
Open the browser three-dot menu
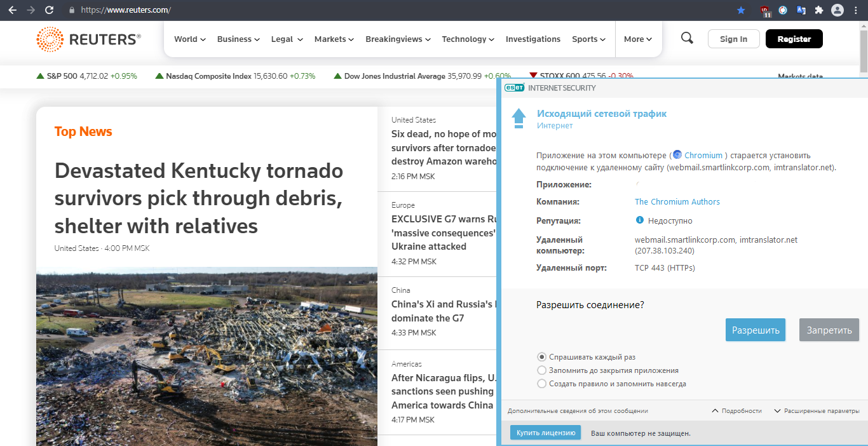tap(856, 10)
